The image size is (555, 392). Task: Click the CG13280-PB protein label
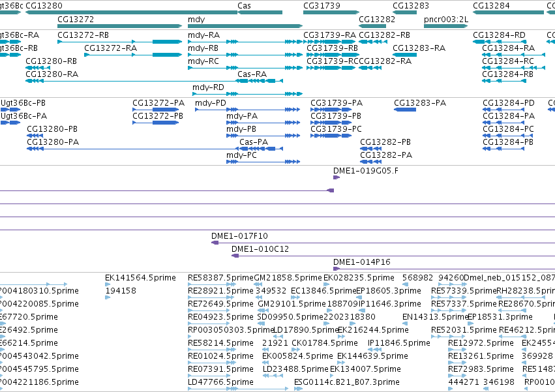(52, 129)
